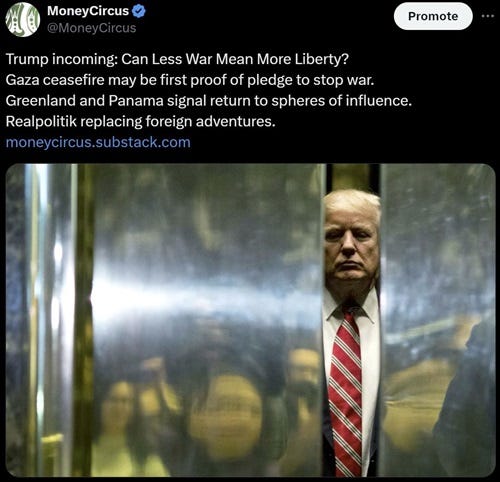Select the MoneyCircus display name
This screenshot has height=482, width=500.
coord(88,11)
